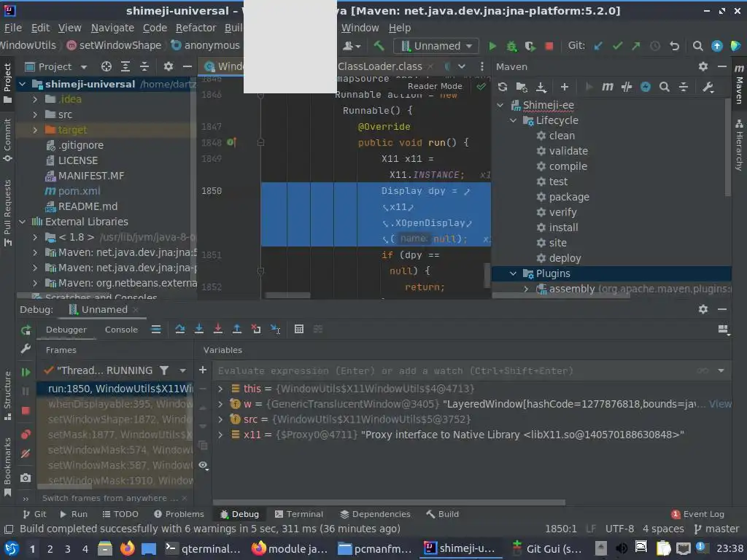
Task: Expand the assembly plugin node
Action: click(x=526, y=289)
